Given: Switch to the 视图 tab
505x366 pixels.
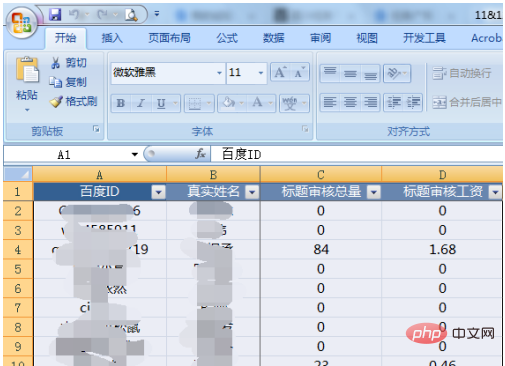Looking at the screenshot, I should (367, 38).
